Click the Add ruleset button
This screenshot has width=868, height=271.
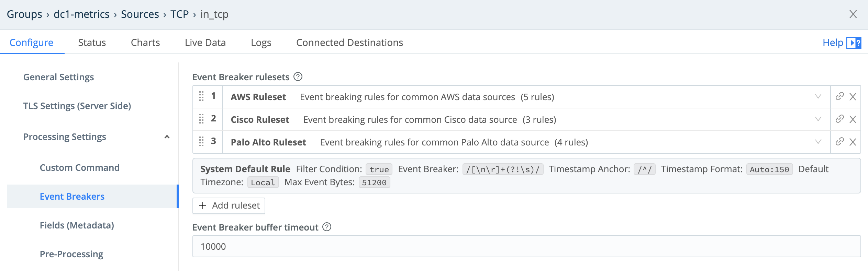[229, 205]
